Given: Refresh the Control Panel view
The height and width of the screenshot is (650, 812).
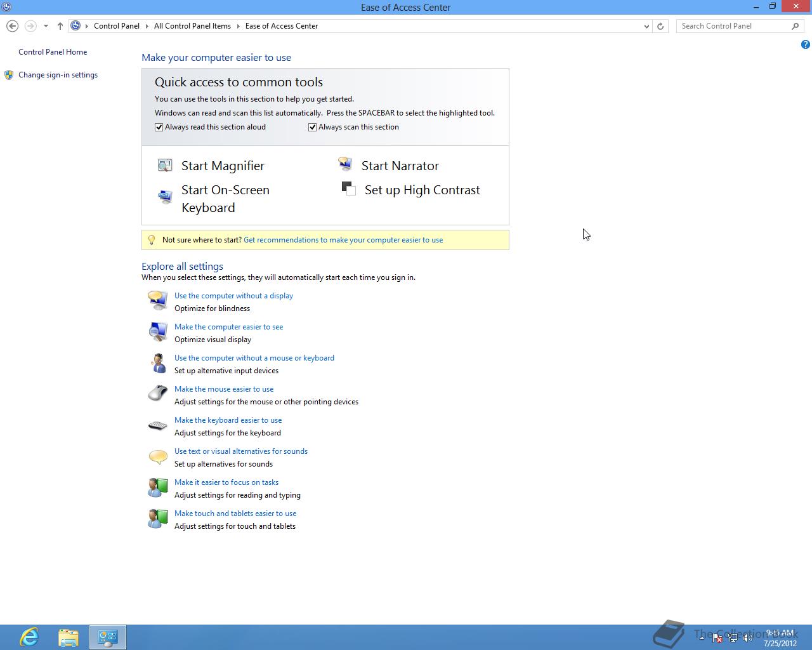Looking at the screenshot, I should tap(660, 26).
